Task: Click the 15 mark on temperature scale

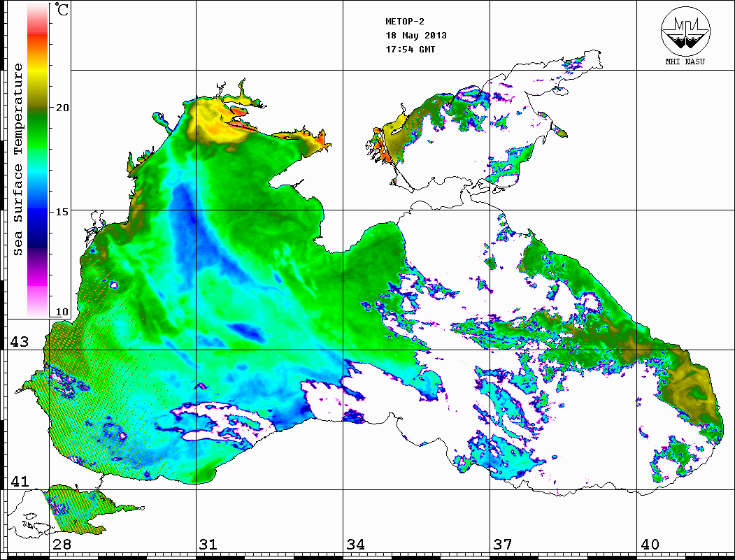Action: click(62, 211)
